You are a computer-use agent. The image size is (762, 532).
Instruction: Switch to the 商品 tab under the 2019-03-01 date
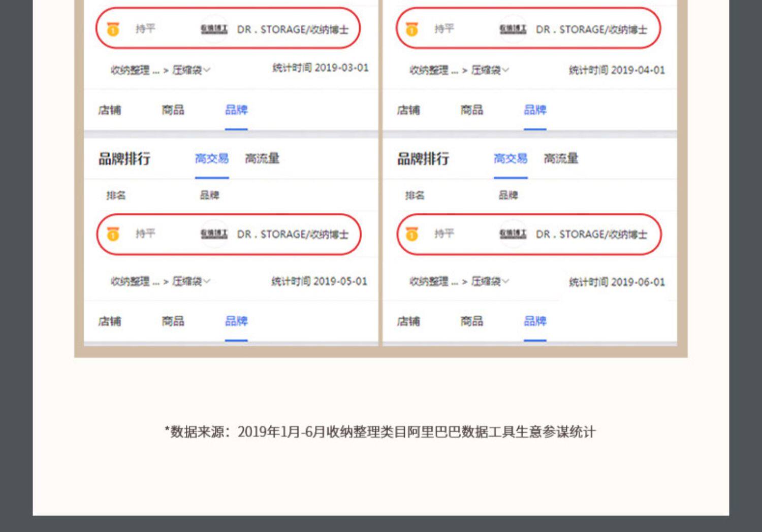[173, 110]
